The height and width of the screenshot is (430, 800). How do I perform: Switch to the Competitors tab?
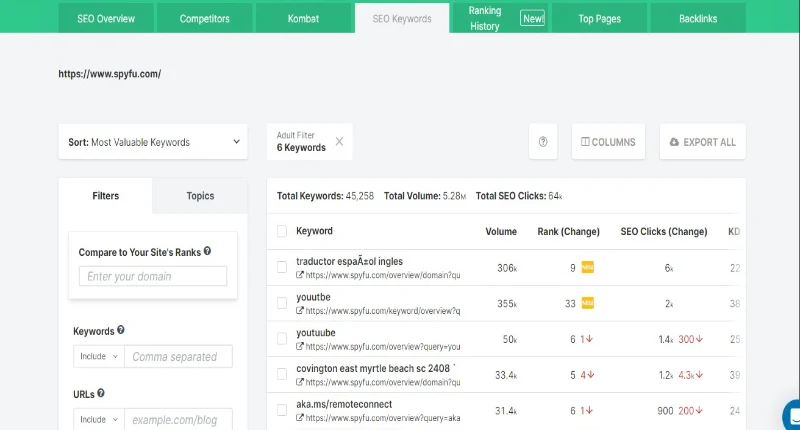[204, 18]
